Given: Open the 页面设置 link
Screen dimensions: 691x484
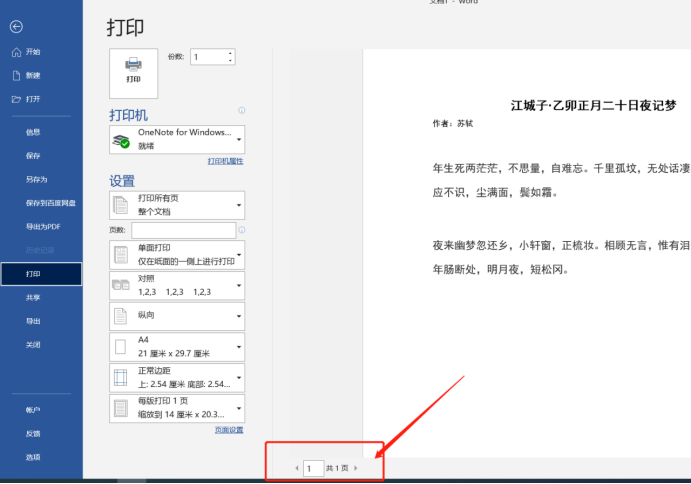Looking at the screenshot, I should [x=229, y=430].
